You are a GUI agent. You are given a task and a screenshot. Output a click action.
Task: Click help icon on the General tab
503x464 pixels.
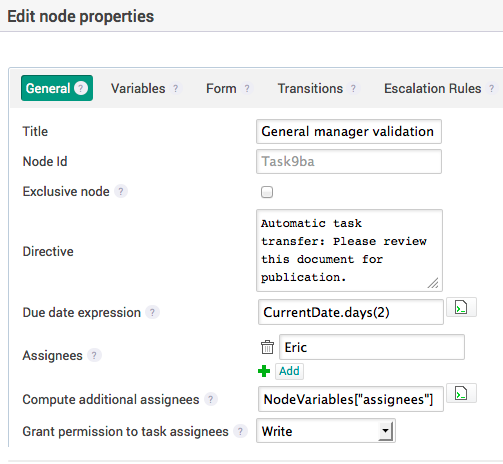[x=81, y=88]
